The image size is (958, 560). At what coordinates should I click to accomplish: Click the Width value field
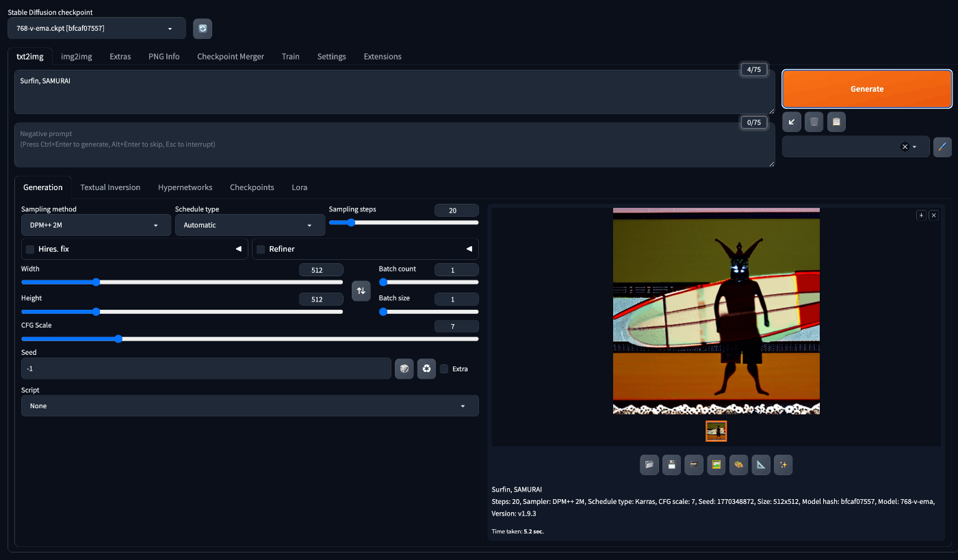click(321, 270)
